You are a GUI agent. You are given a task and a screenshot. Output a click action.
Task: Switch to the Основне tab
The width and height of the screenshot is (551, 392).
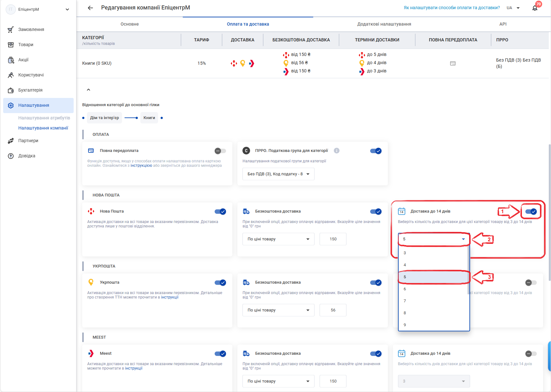(130, 24)
